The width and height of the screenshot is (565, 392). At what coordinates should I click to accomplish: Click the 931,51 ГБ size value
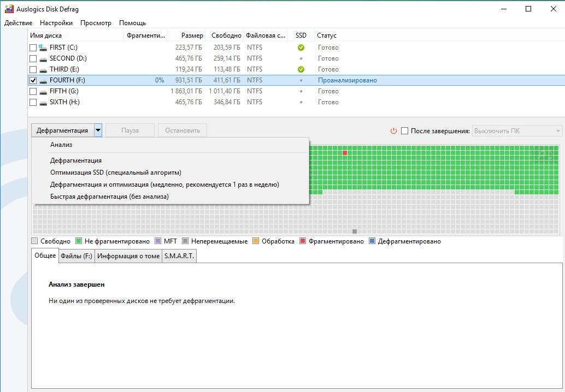click(x=189, y=80)
